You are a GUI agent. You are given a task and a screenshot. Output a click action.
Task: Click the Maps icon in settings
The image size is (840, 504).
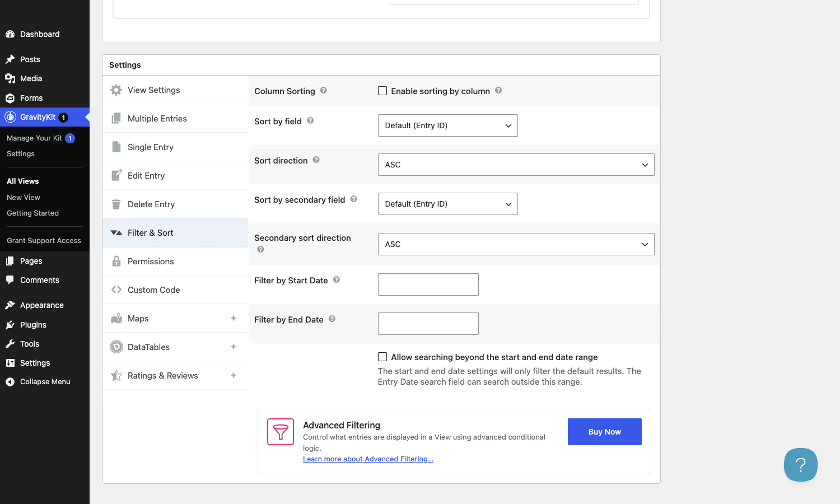(x=116, y=319)
